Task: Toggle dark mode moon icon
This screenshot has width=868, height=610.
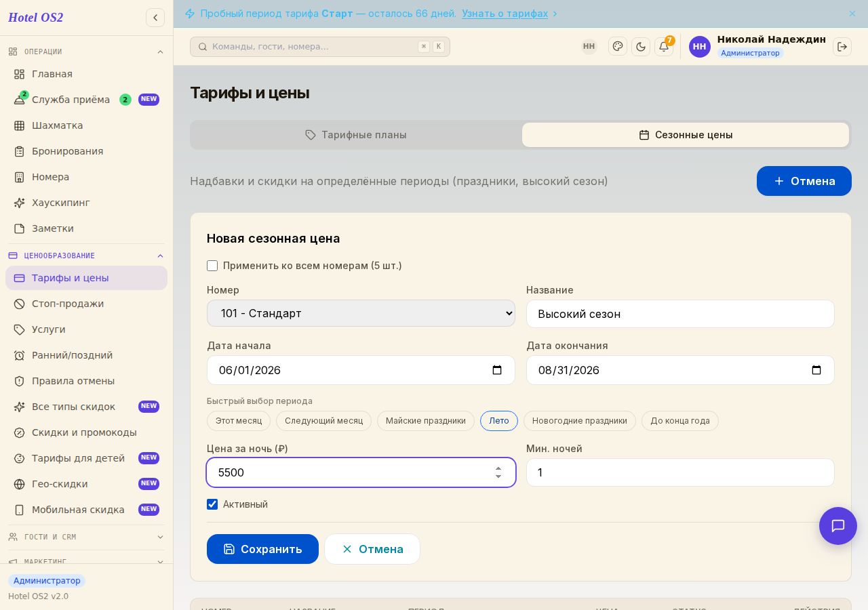Action: click(641, 46)
